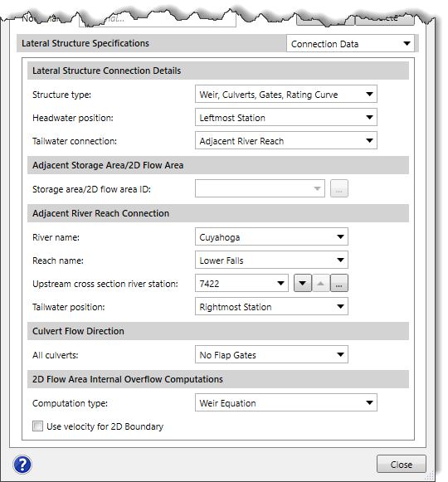Click the Adjacent River Reach Connection heading
The image size is (448, 482).
[100, 213]
